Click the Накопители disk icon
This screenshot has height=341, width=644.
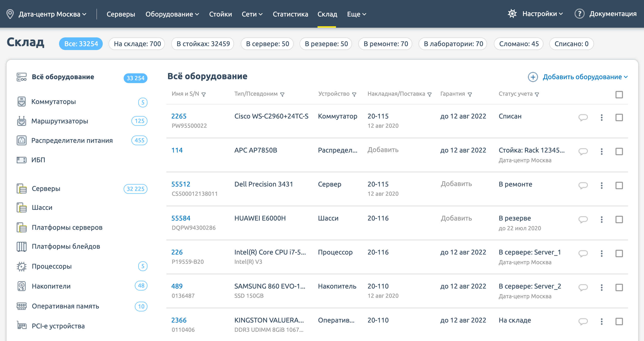pyautogui.click(x=22, y=286)
